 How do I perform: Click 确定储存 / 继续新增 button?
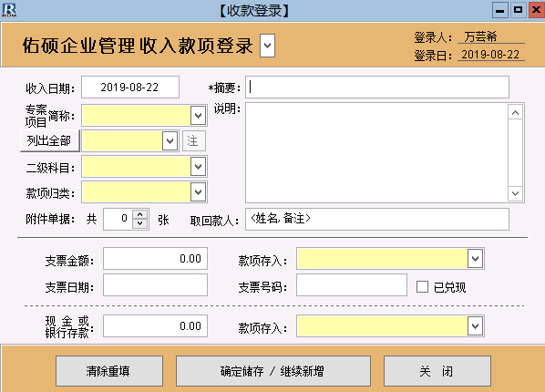[x=273, y=371]
